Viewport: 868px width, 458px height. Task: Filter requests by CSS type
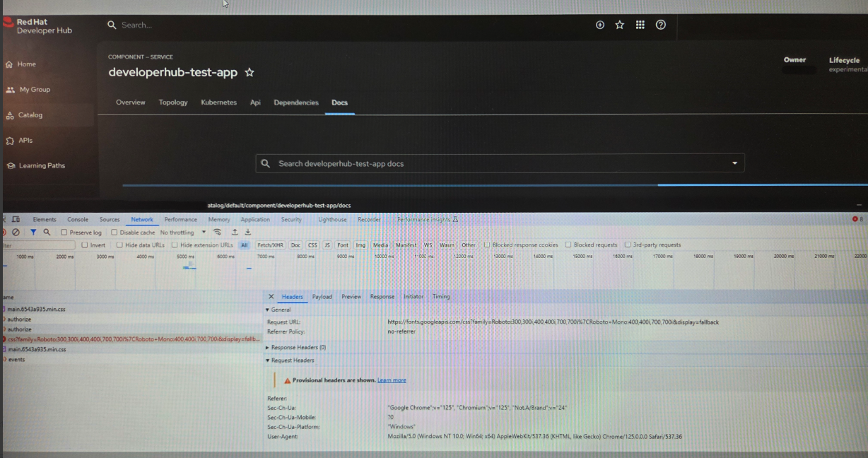coord(312,245)
